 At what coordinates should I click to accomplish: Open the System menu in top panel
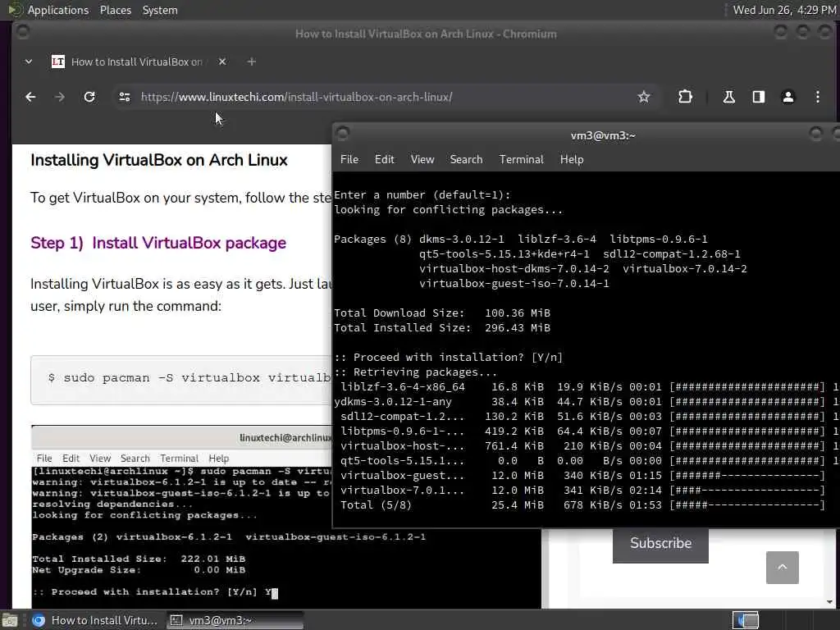pos(160,10)
